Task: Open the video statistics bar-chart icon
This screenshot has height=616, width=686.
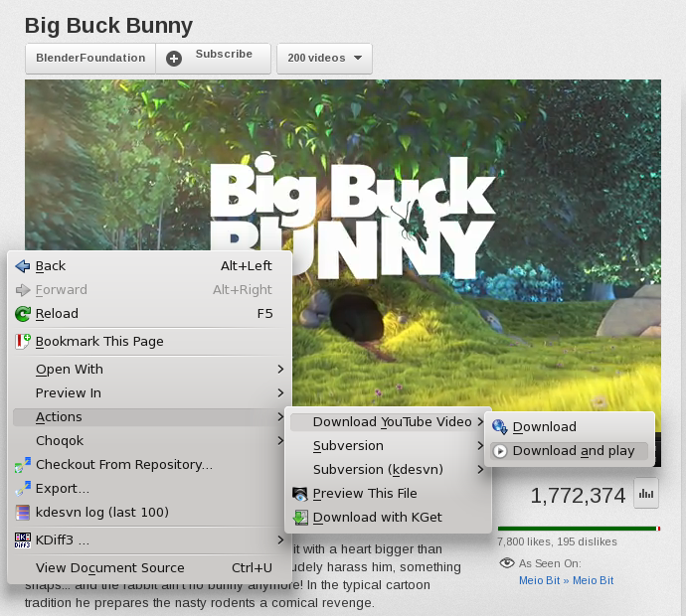Action: coord(646,493)
